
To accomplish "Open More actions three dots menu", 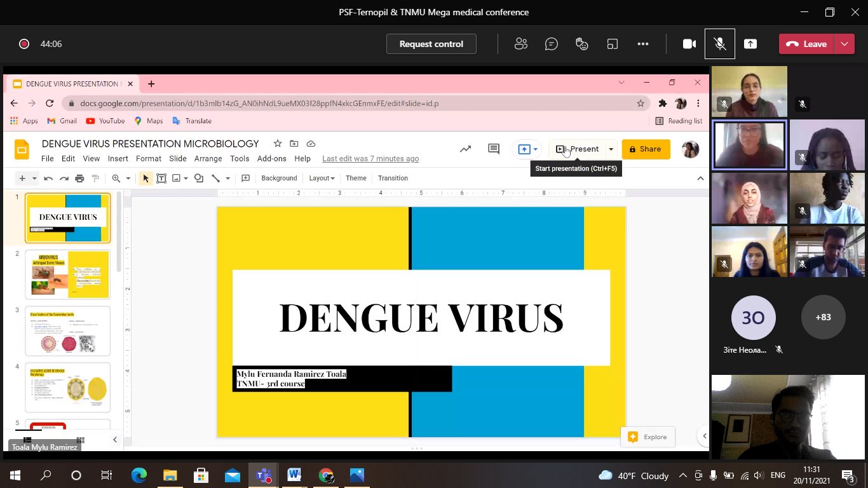I will click(643, 44).
